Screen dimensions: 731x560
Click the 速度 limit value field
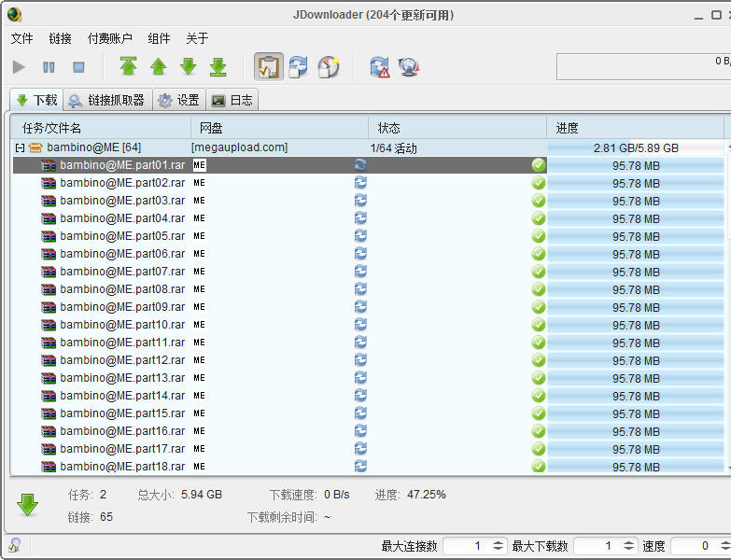coord(695,546)
